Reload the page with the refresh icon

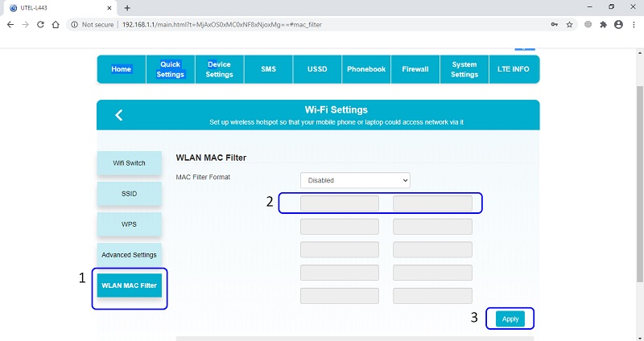40,25
